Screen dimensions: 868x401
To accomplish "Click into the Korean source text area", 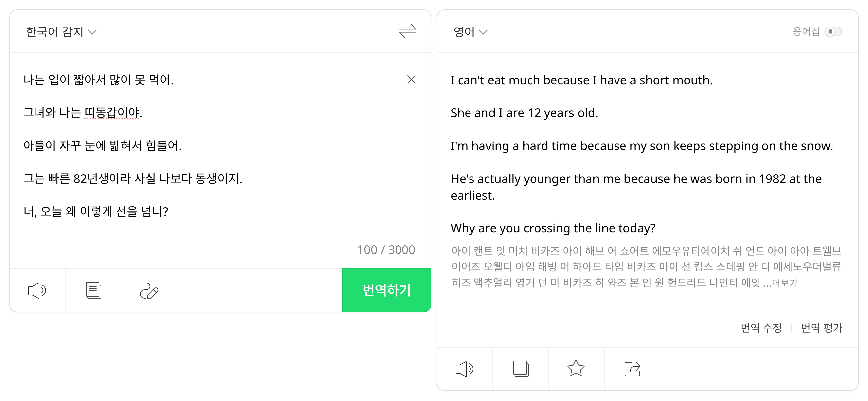I will (216, 229).
